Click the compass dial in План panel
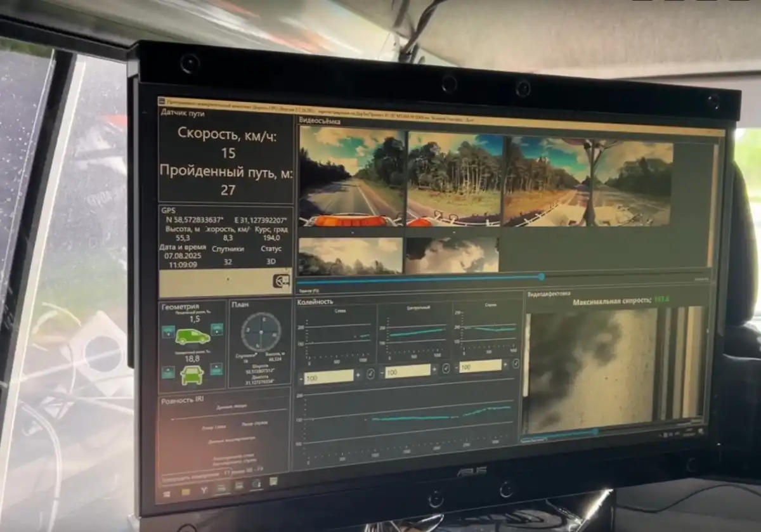Image resolution: width=761 pixels, height=532 pixels. 261,332
